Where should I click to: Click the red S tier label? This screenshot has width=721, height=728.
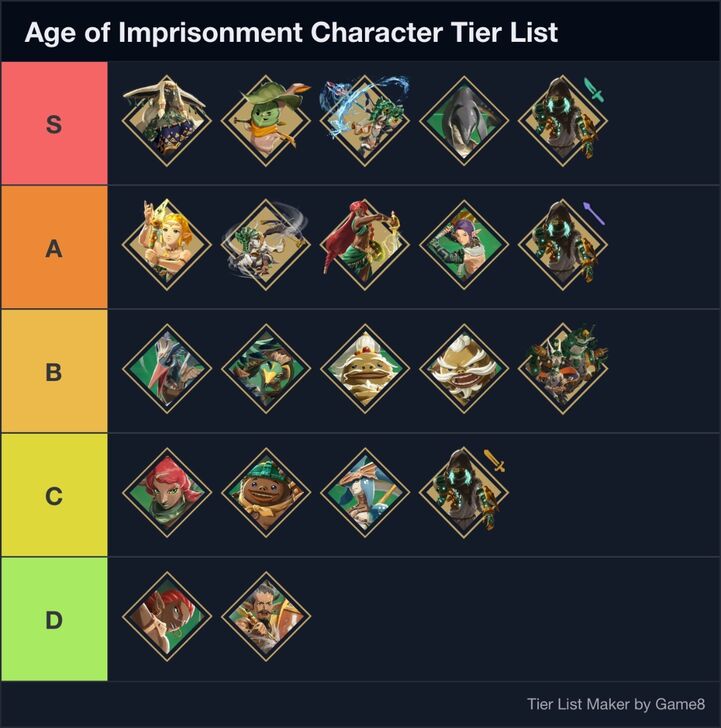click(54, 124)
